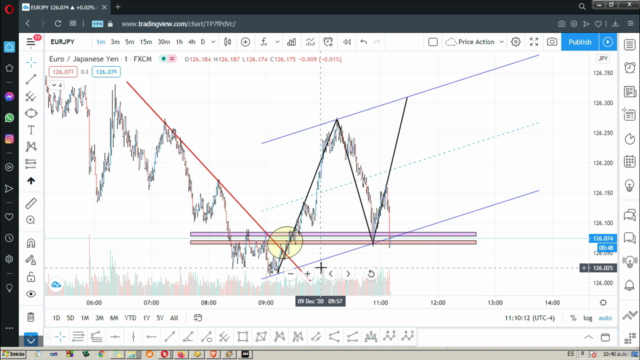The image size is (640, 360).
Task: Click the EURJPY symbol search field
Action: point(62,42)
